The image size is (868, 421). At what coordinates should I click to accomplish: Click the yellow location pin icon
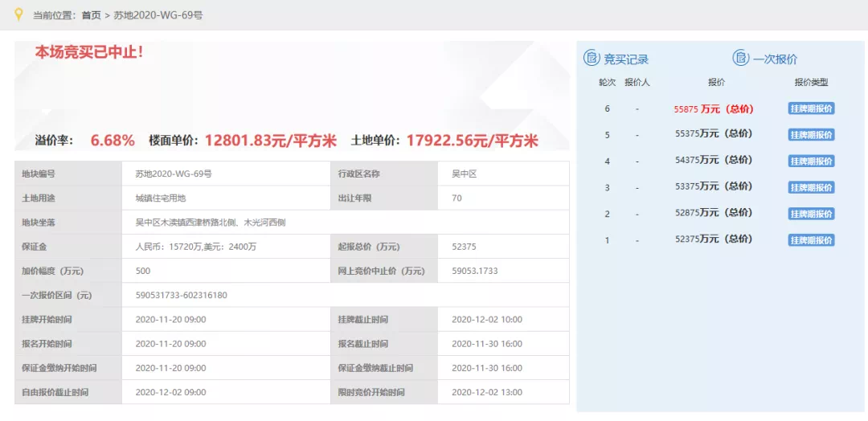(18, 14)
